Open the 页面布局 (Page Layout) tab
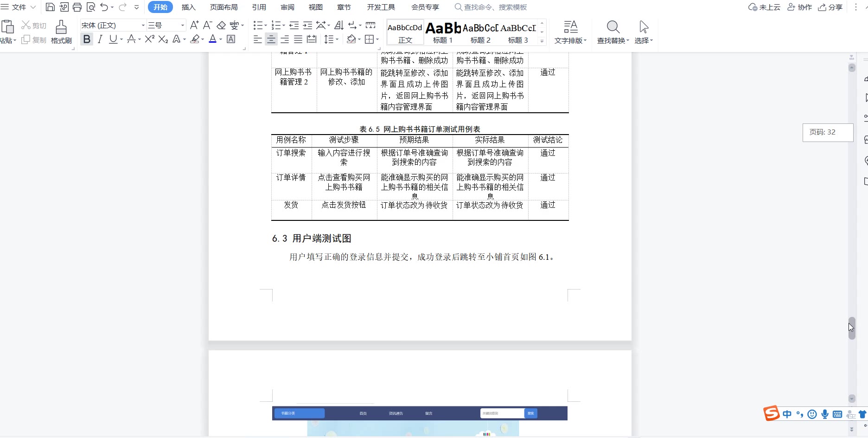Viewport: 868px width, 438px height. pos(223,7)
